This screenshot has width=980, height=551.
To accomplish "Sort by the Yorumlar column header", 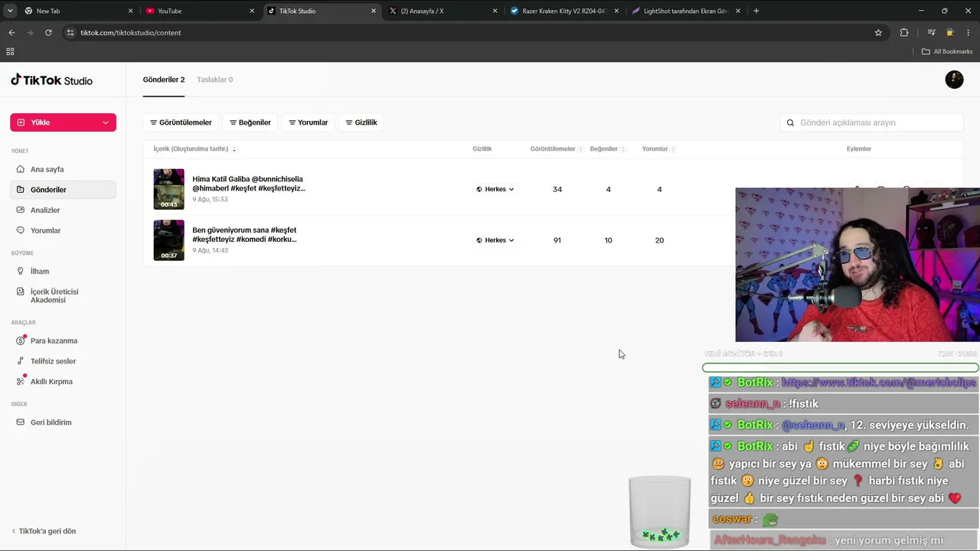I will click(658, 149).
